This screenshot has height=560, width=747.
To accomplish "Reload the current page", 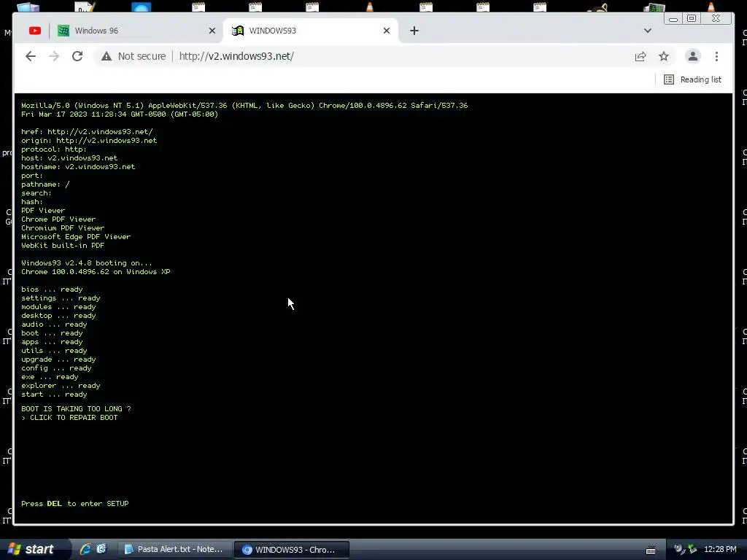I will tap(77, 56).
